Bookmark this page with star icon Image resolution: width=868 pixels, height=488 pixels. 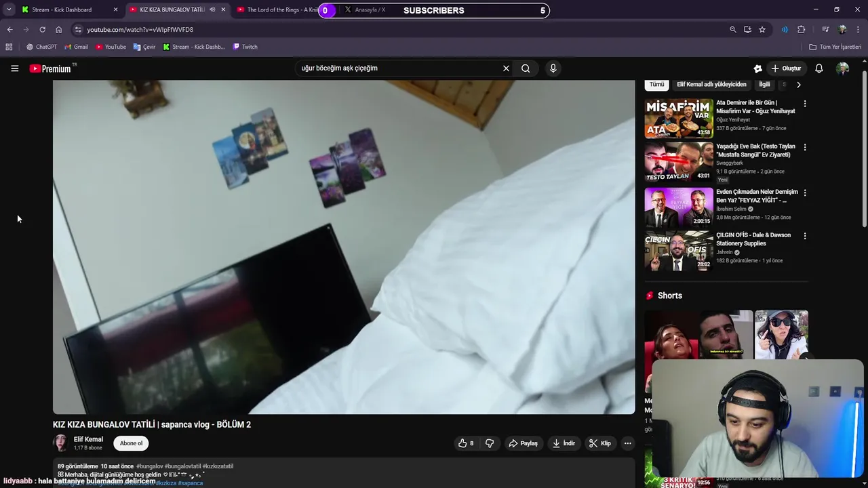click(x=762, y=30)
